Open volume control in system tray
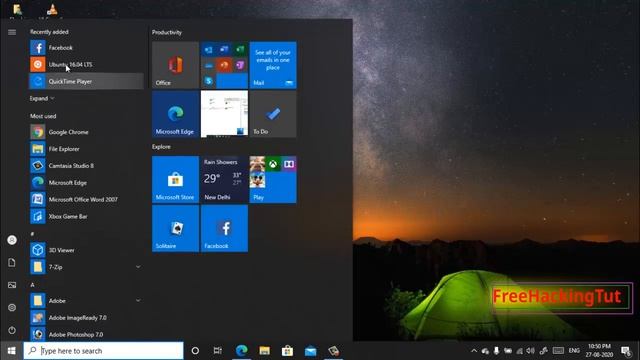This screenshot has height=360, width=640. point(531,351)
